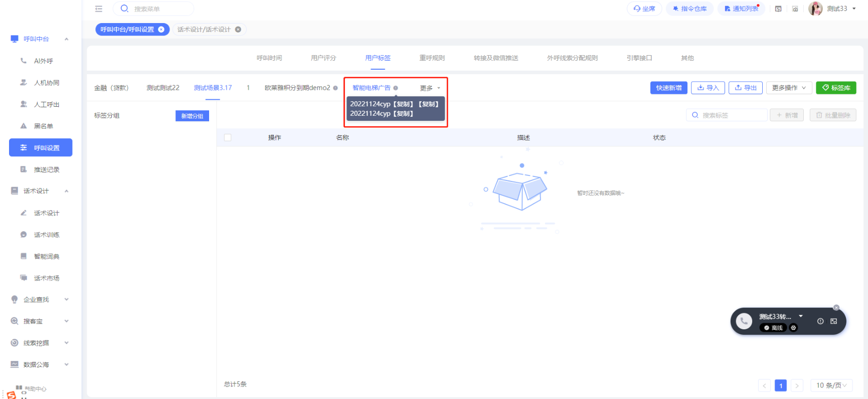Open the 标签库 green button
868x399 pixels.
pyautogui.click(x=836, y=88)
